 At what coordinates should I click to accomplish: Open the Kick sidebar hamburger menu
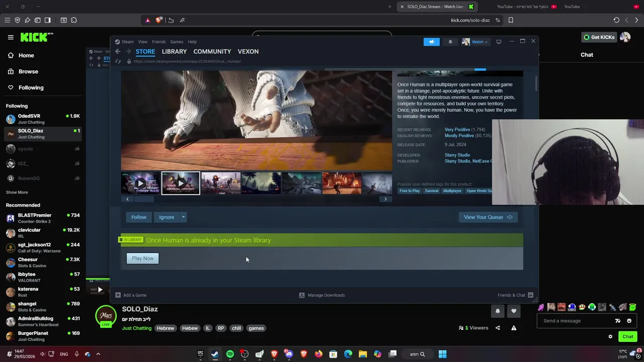coord(11,37)
